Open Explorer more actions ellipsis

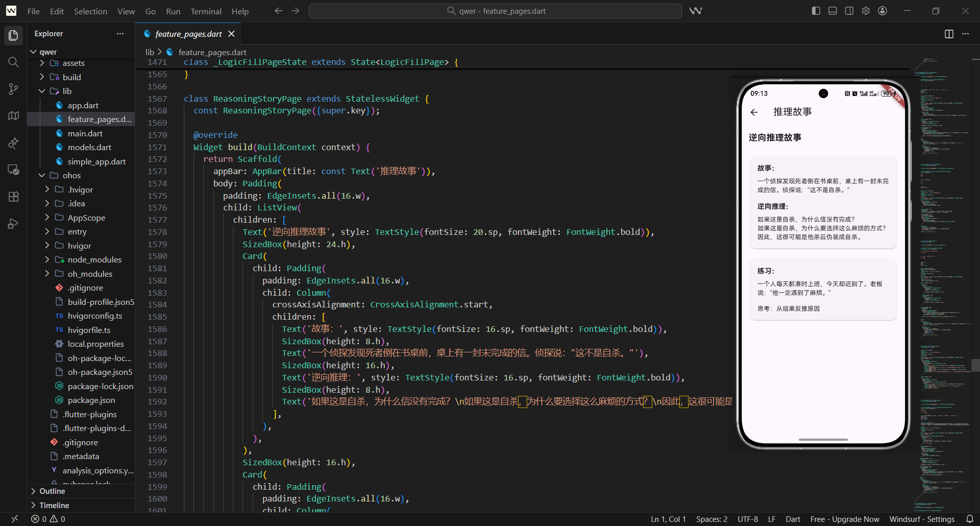[x=120, y=34]
